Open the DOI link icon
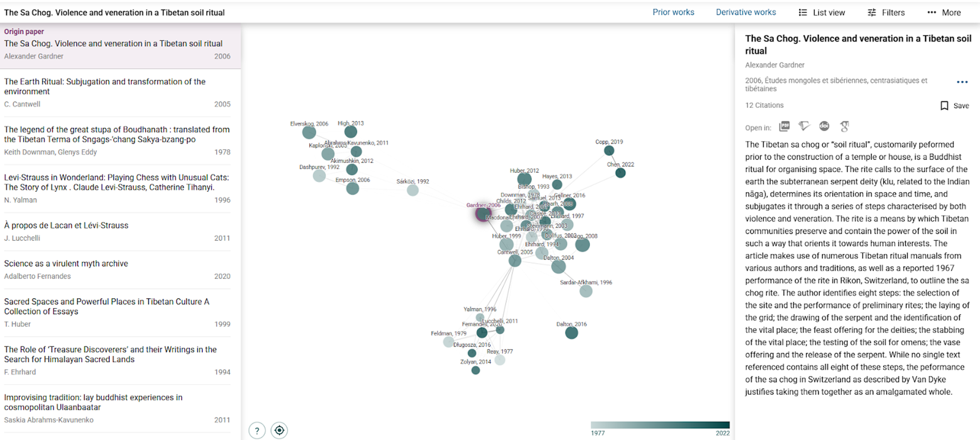 tap(824, 127)
